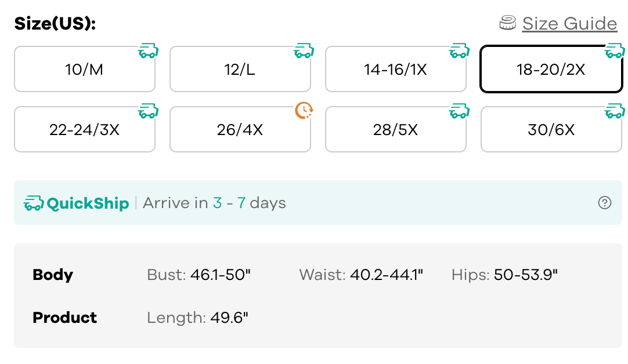Choose size 22-24/3X
Viewport: 628px width, 364px height.
pyautogui.click(x=85, y=130)
